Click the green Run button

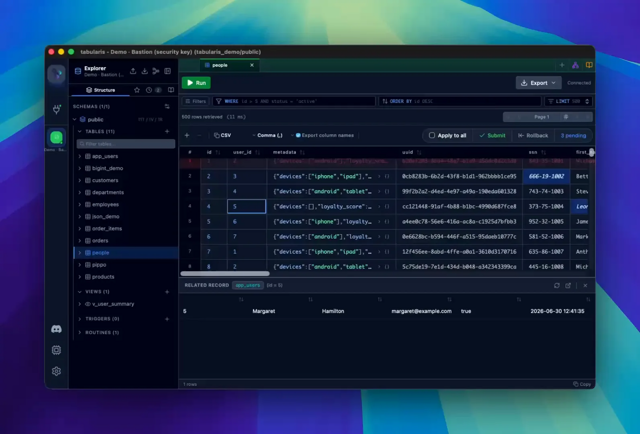pos(196,83)
